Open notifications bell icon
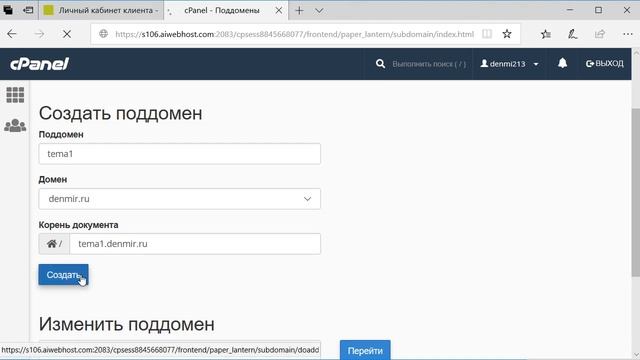The image size is (640, 360). coord(562,63)
